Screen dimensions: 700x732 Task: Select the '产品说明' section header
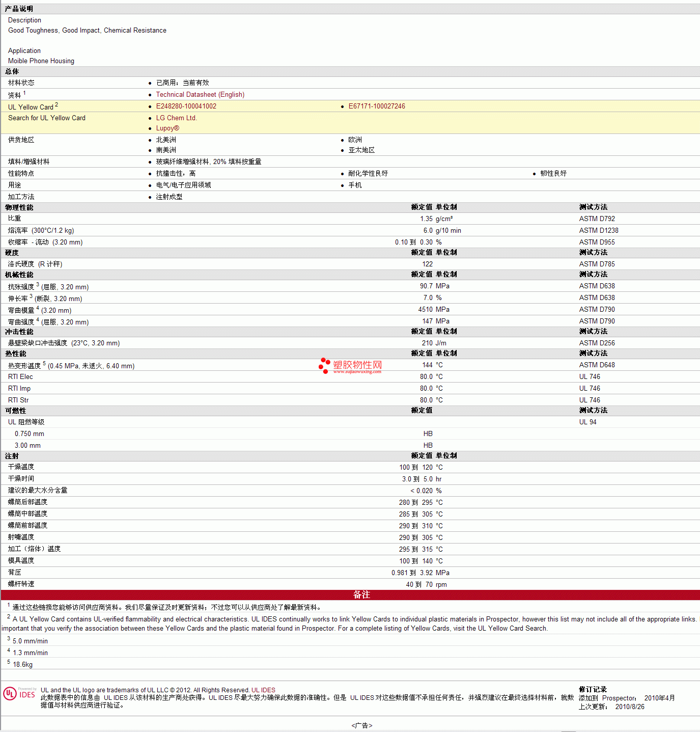19,9
